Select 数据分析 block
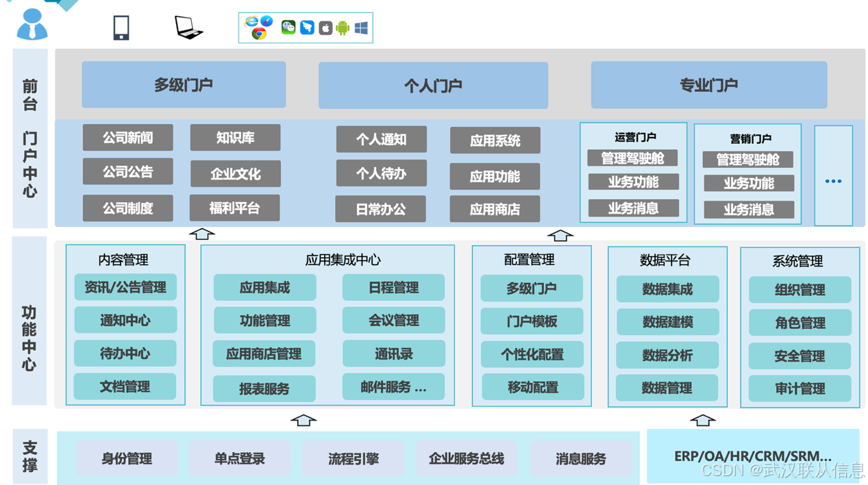868x485 pixels. [667, 355]
